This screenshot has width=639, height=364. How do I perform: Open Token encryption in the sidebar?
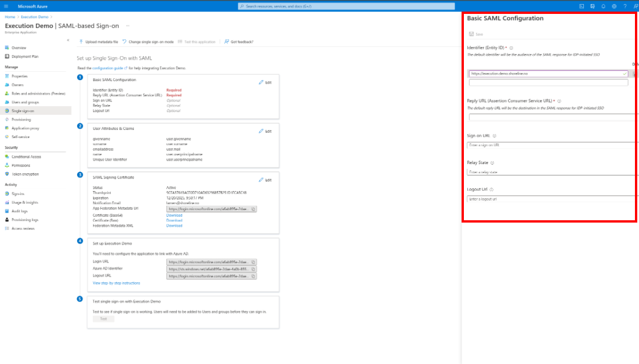click(x=26, y=174)
